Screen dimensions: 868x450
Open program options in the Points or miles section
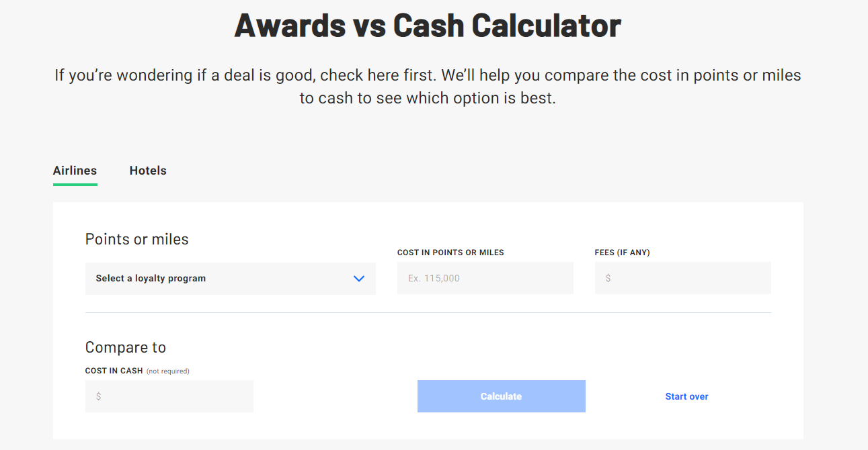point(230,278)
